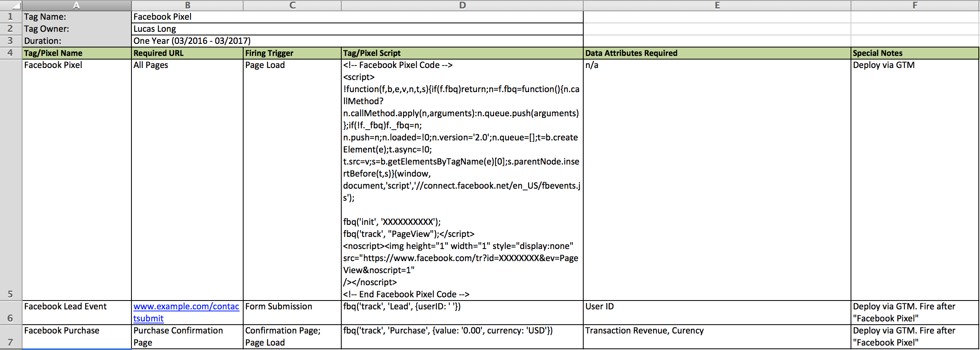The image size is (980, 350).
Task: Select column A header
Action: pos(76,5)
